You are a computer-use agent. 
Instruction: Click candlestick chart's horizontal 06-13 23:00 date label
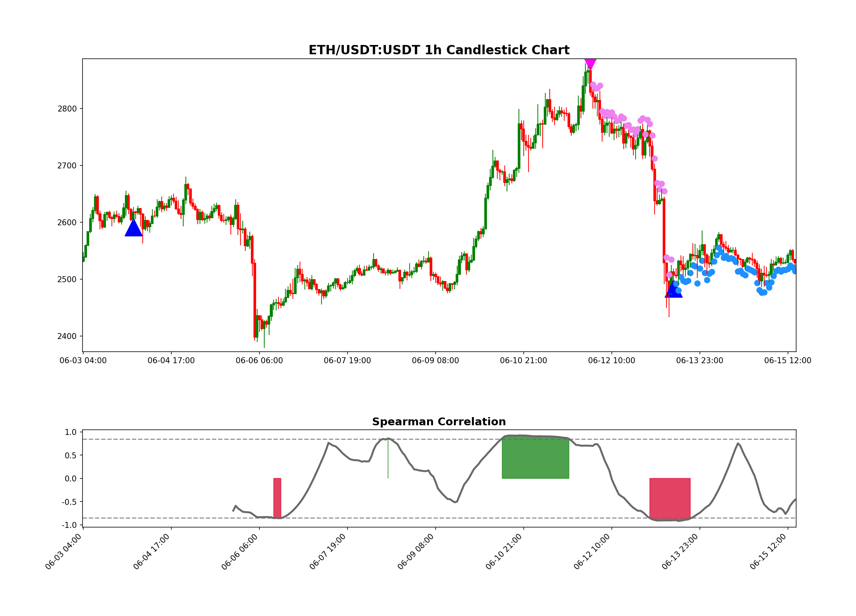[x=700, y=361]
